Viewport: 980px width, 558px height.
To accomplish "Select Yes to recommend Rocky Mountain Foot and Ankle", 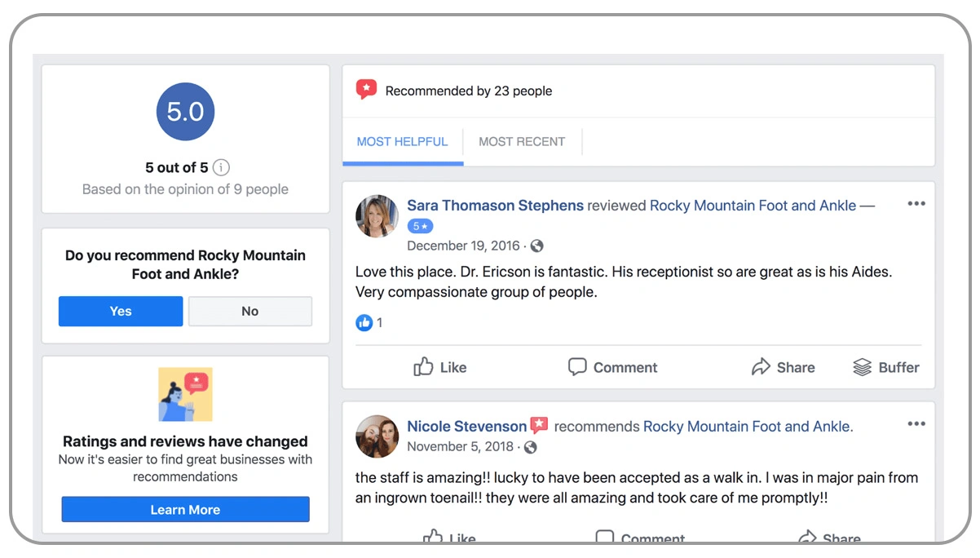I will pos(120,311).
